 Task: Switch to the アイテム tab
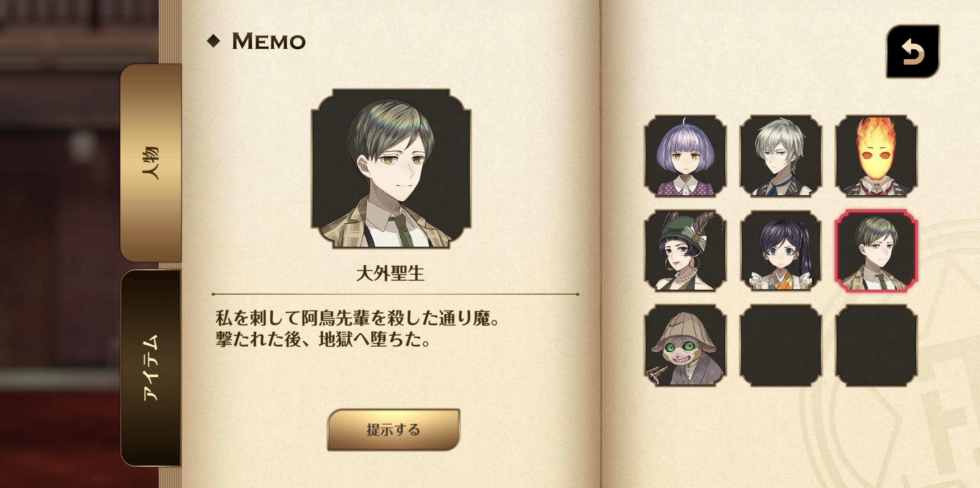coord(151,368)
